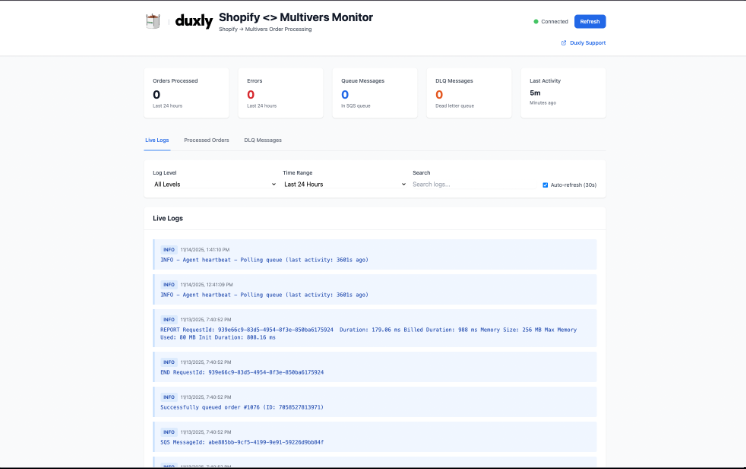Click the shop logo icon in header
Screen dimensions: 746x469
153,21
